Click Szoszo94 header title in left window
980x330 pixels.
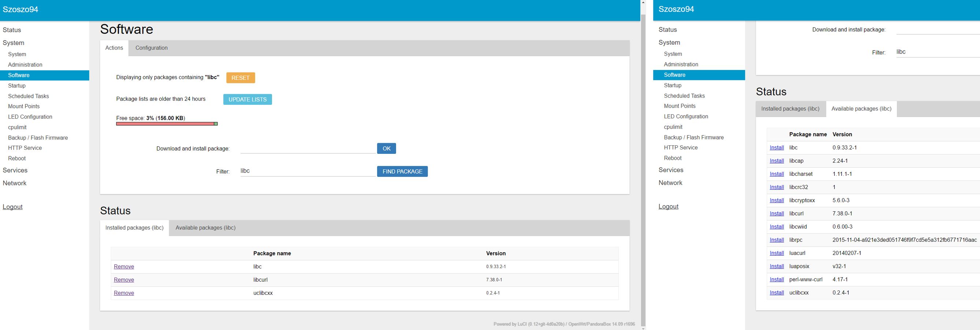pos(21,10)
